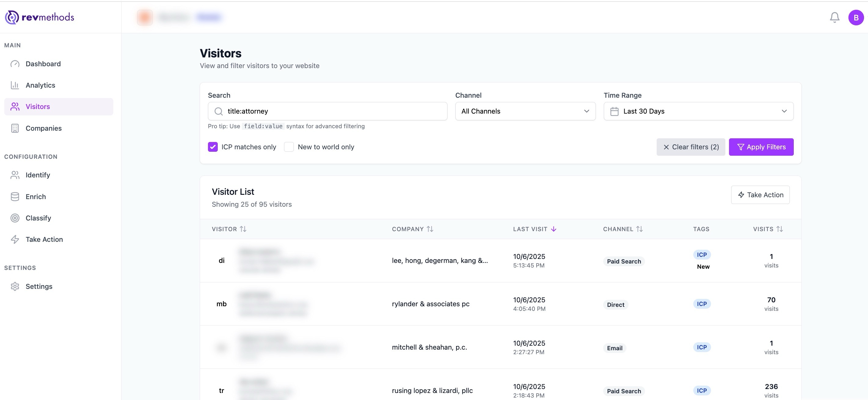Image resolution: width=868 pixels, height=400 pixels.
Task: Open the All Channels dropdown
Action: [525, 111]
